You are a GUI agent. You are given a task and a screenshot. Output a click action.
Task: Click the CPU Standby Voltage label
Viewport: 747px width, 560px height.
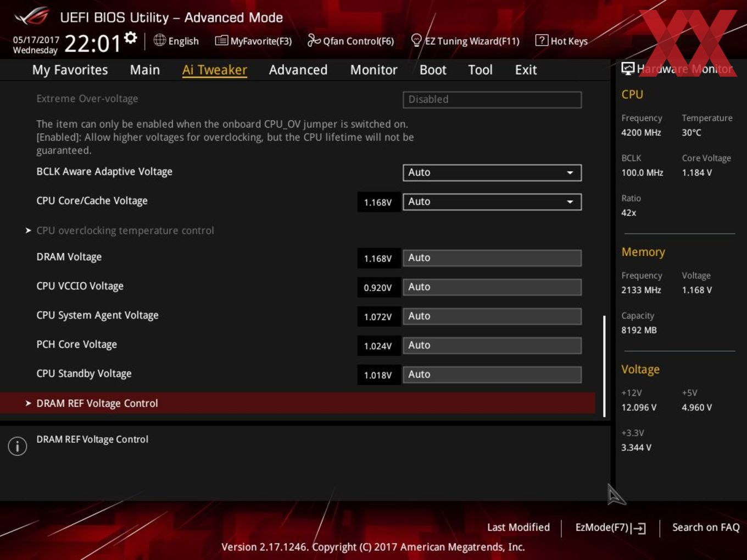click(84, 374)
